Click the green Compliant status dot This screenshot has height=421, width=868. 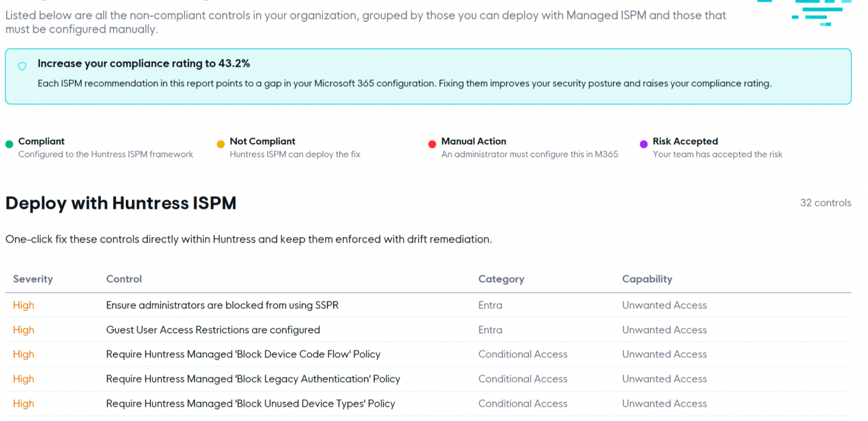tap(9, 144)
